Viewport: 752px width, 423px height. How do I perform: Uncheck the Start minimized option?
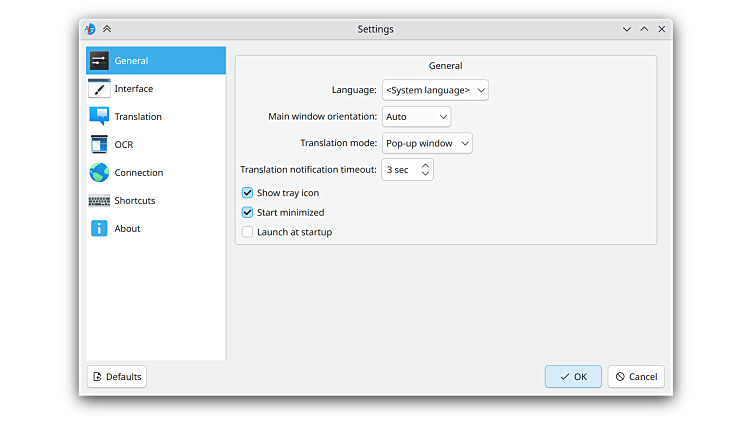(247, 213)
